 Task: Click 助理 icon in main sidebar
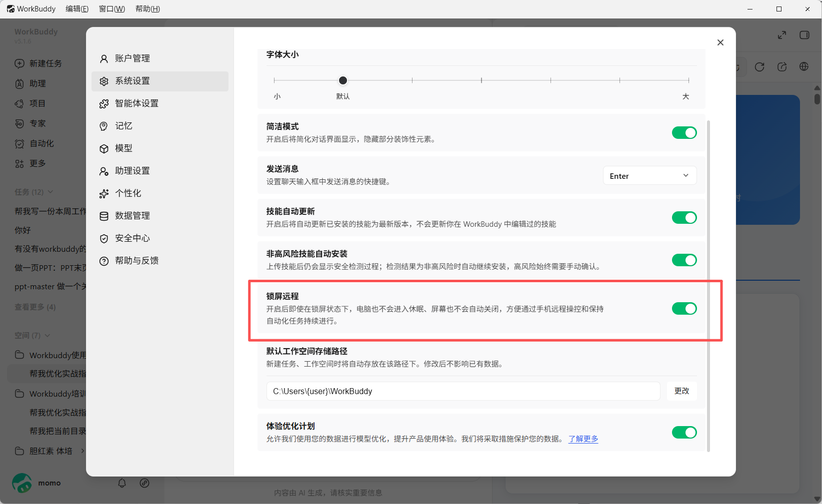19,83
